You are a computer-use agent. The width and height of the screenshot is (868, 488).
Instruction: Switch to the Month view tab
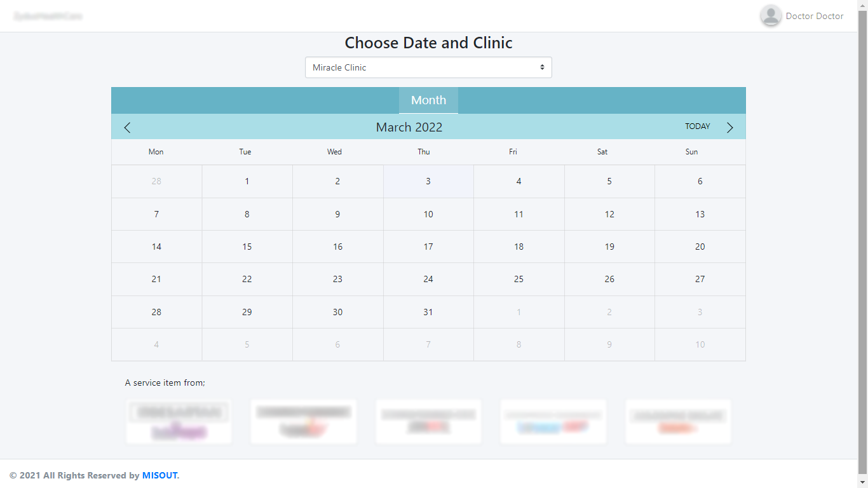[428, 100]
